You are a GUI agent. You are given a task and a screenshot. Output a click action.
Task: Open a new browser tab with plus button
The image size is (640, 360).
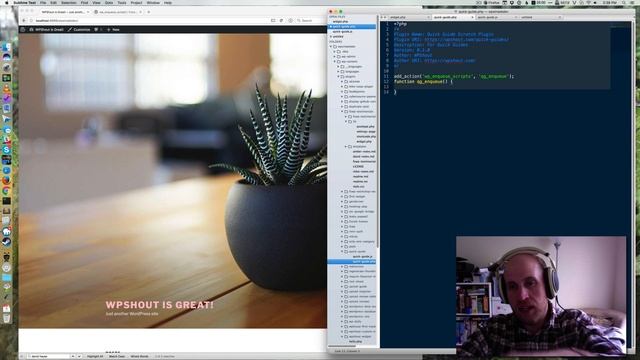point(149,12)
